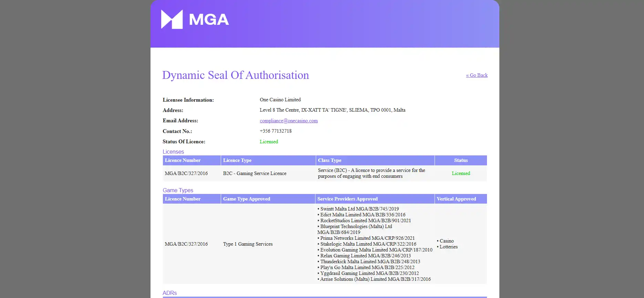
Task: Click the Licensed status cell in Licenses table
Action: click(461, 173)
